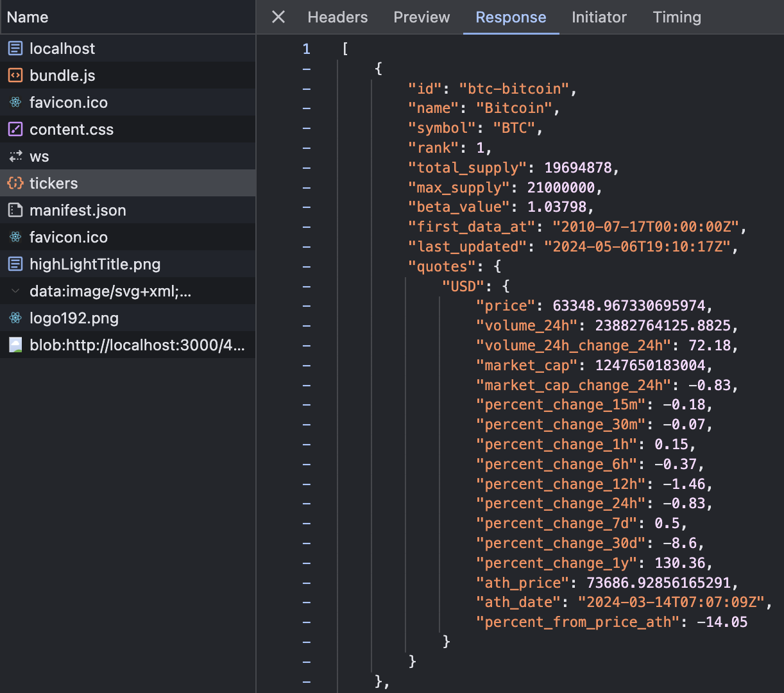Click the percent_change_6h value -0.37

point(676,465)
